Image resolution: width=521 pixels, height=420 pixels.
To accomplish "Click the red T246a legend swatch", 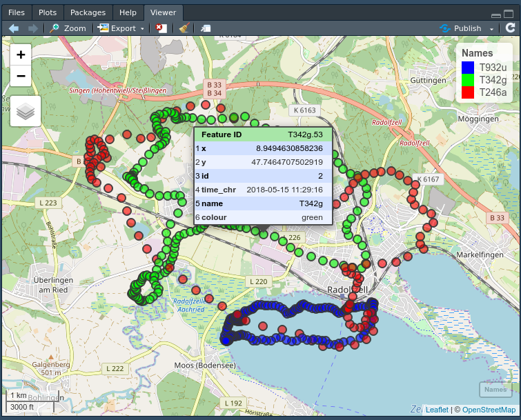I will (467, 92).
